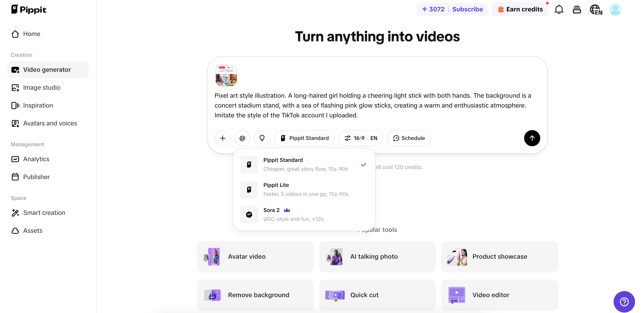The width and height of the screenshot is (644, 313).
Task: Open the globe language selector
Action: (596, 9)
